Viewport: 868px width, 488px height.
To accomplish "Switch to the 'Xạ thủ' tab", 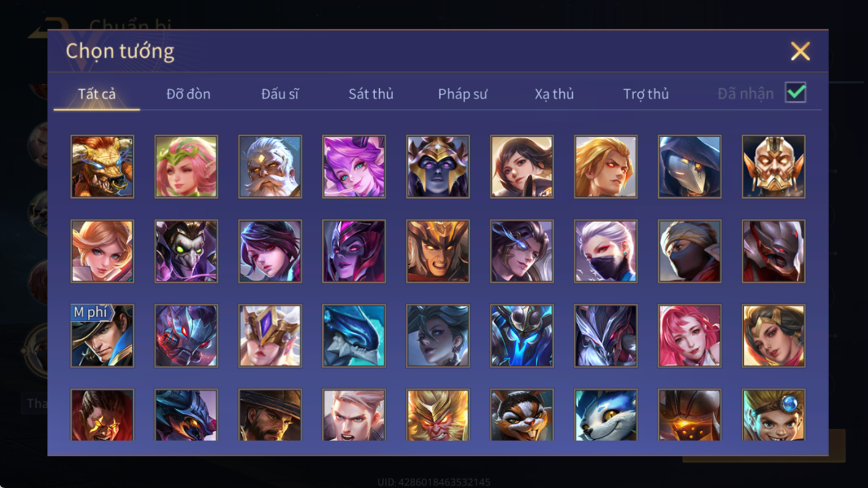I will 554,94.
